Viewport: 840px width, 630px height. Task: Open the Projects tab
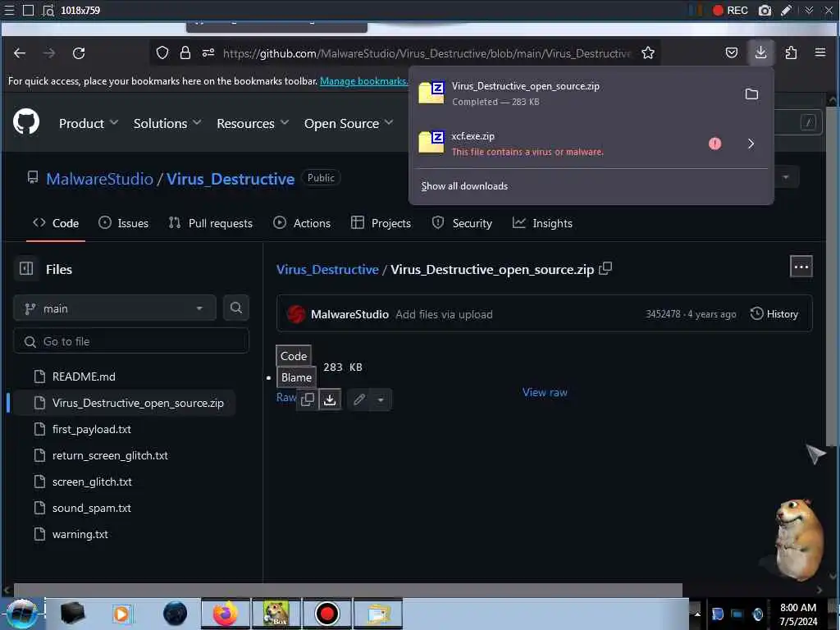pos(381,223)
